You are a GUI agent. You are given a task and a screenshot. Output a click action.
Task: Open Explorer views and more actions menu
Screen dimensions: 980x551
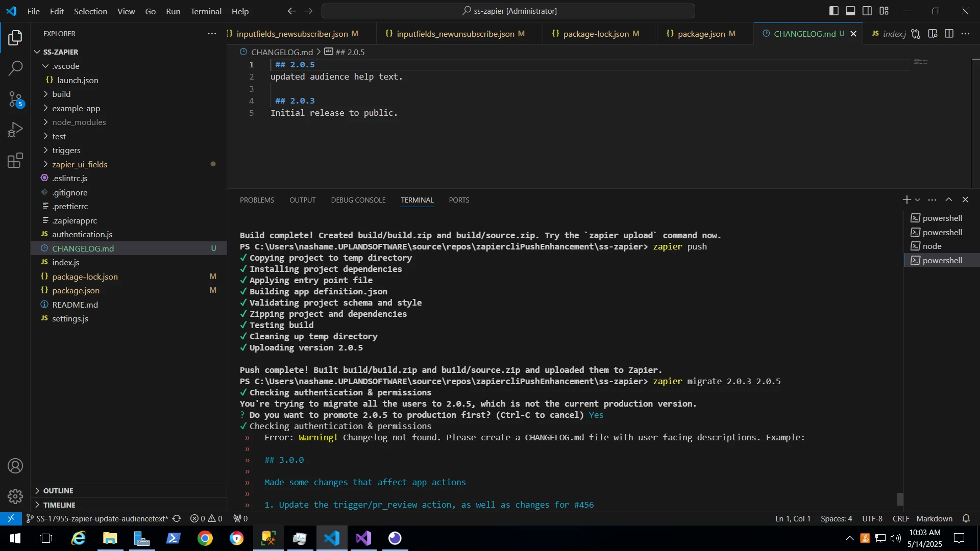tap(212, 34)
